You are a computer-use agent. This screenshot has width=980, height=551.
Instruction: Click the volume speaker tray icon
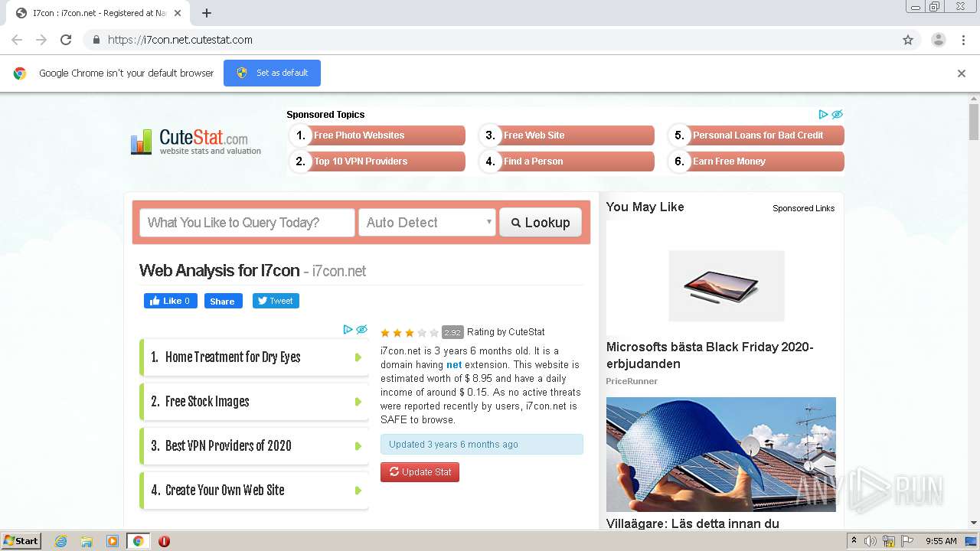pyautogui.click(x=871, y=541)
